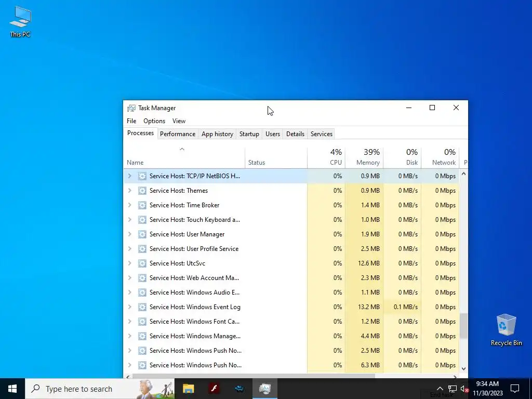The width and height of the screenshot is (532, 399).
Task: Expand Service Host: TCP/IP NetBIOS row
Action: pyautogui.click(x=129, y=176)
